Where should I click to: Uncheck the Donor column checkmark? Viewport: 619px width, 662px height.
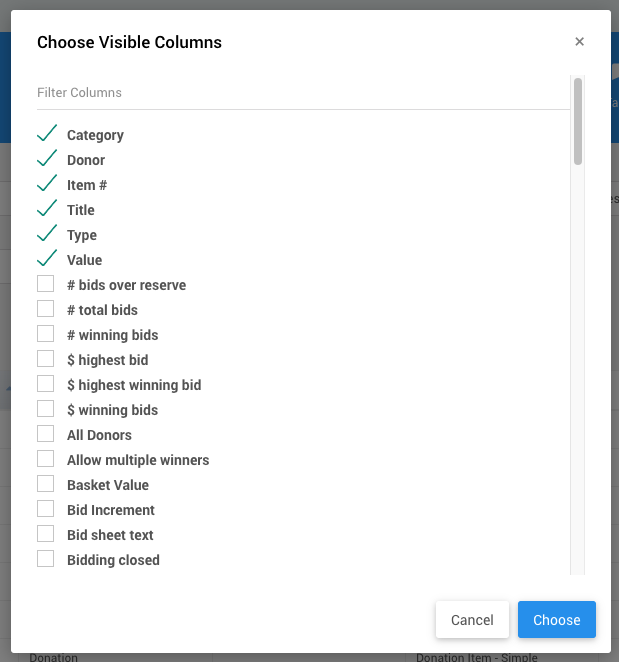pos(46,159)
